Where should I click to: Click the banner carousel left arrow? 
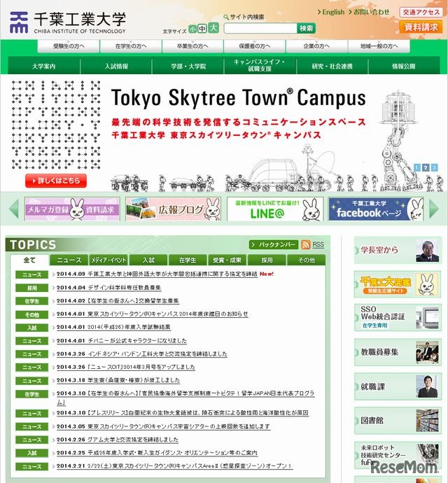[x=14, y=209]
